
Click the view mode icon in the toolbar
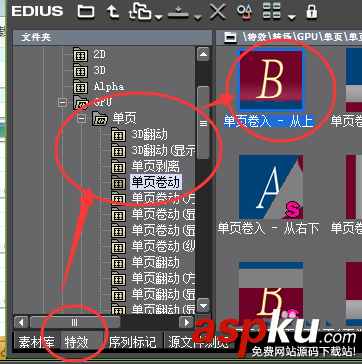(271, 11)
